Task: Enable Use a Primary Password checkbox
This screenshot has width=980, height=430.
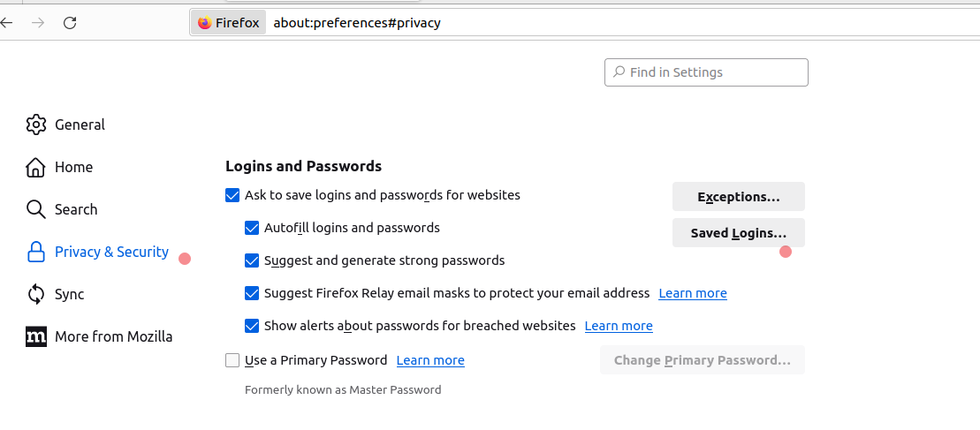Action: 232,360
